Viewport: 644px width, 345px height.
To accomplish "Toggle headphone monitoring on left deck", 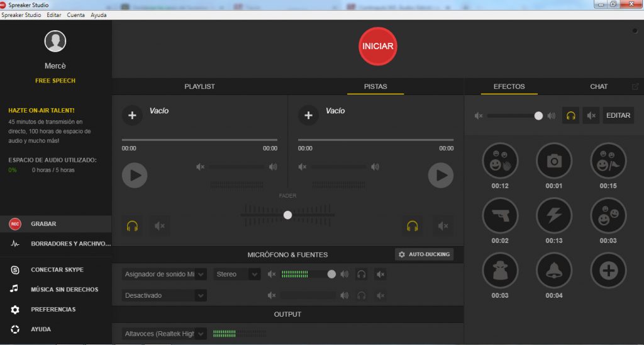I will click(x=132, y=225).
